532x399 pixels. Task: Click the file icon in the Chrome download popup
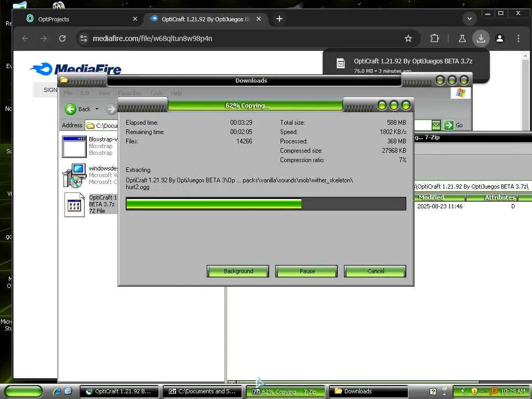pyautogui.click(x=340, y=63)
